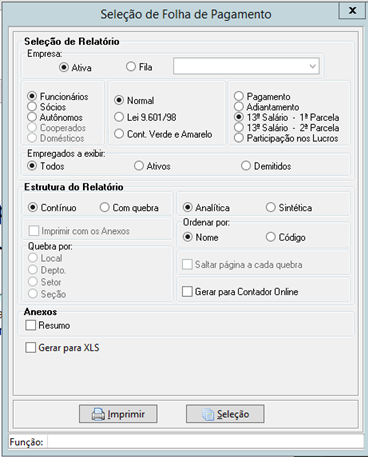Select Lei 9.601/98 radio option

pyautogui.click(x=119, y=117)
